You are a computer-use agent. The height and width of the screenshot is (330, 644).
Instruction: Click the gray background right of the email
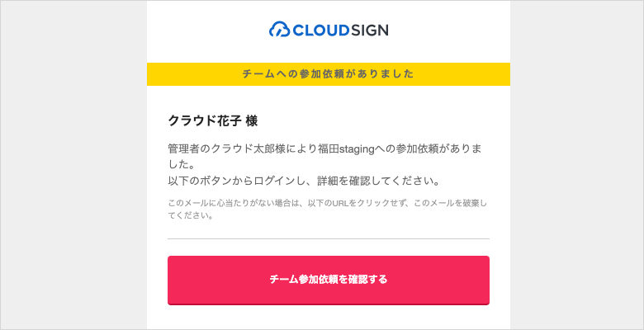pos(576,165)
